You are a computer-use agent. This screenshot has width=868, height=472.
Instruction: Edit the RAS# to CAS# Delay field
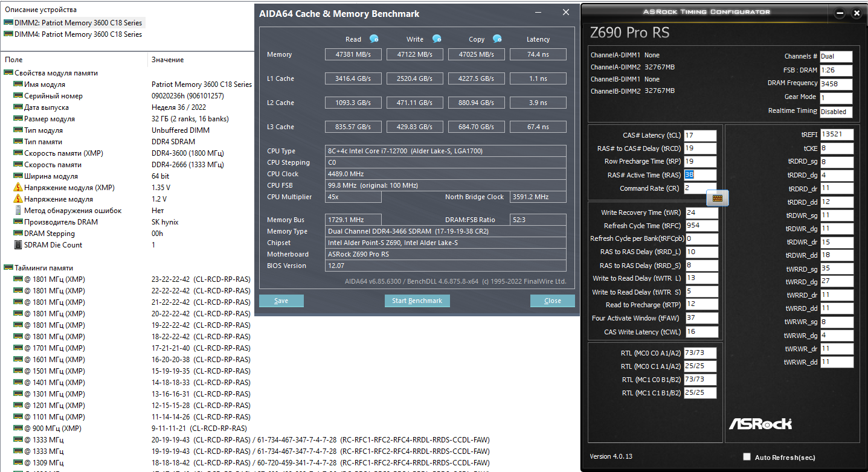coord(700,148)
